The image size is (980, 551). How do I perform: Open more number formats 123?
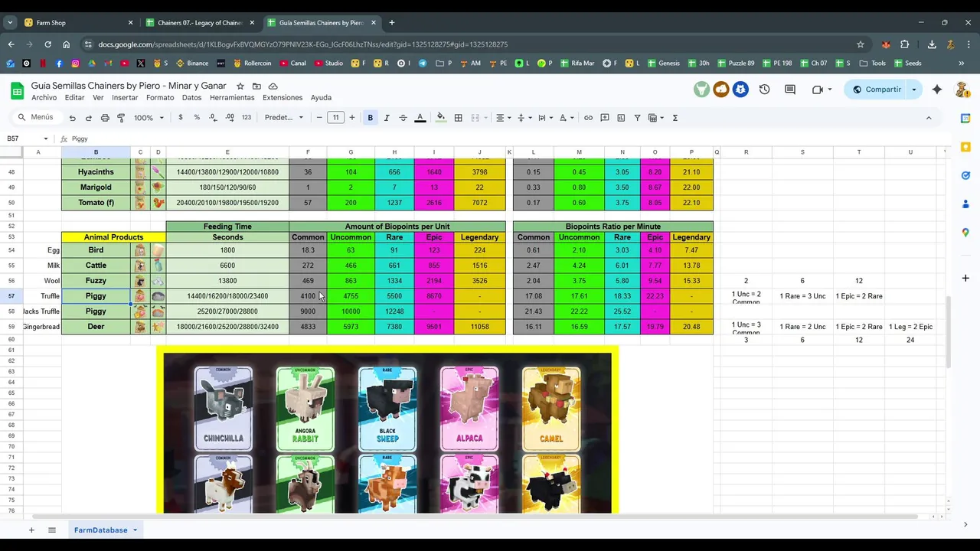pyautogui.click(x=247, y=118)
